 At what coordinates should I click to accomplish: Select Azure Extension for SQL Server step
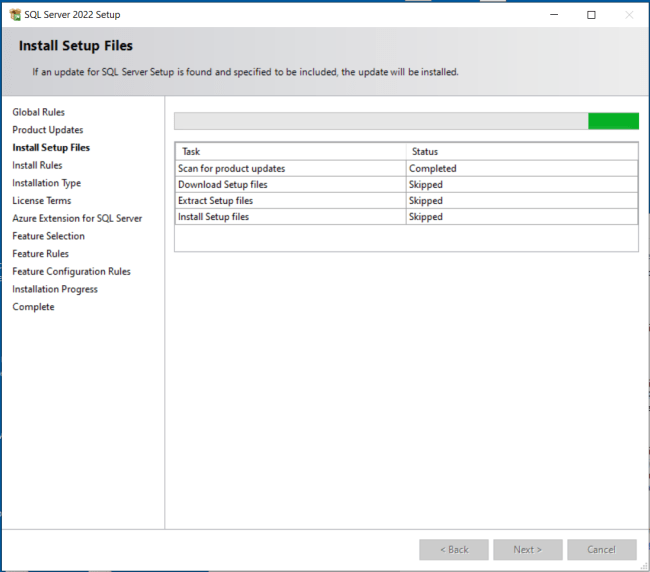pos(77,218)
